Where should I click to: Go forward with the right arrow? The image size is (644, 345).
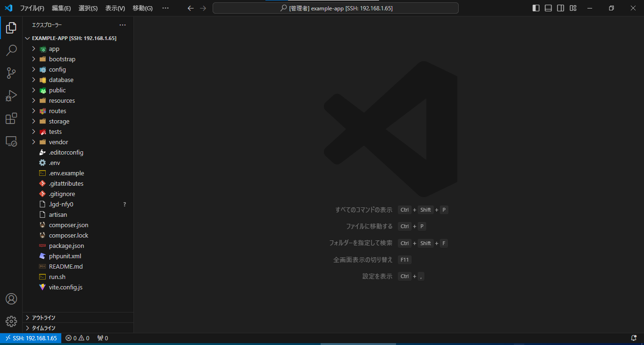tap(203, 8)
